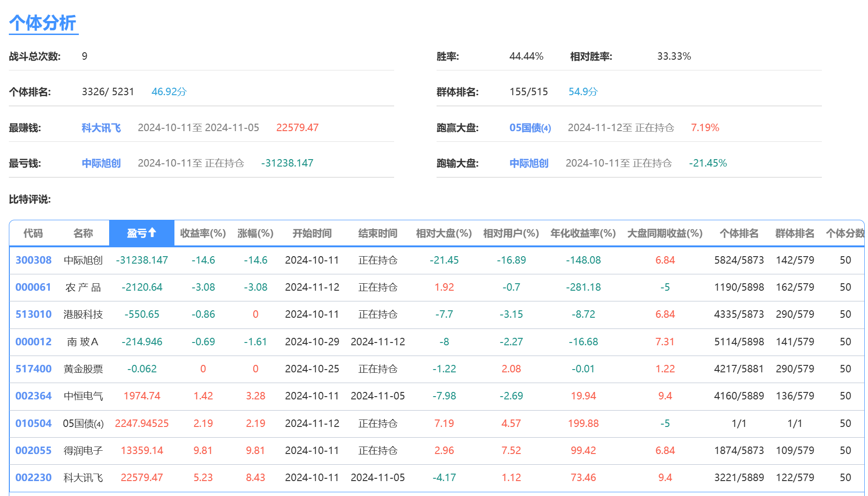Open stock code 002055 link
This screenshot has width=868, height=496.
tap(33, 450)
